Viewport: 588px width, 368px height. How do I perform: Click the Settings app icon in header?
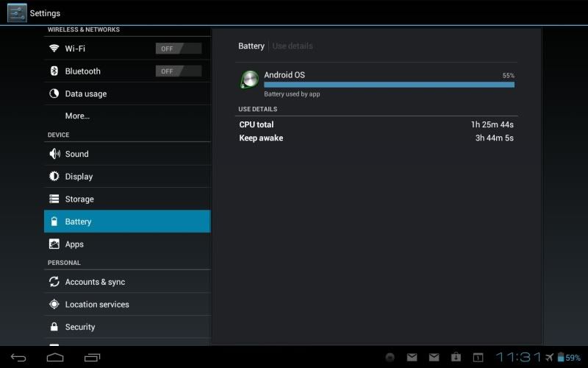(17, 13)
